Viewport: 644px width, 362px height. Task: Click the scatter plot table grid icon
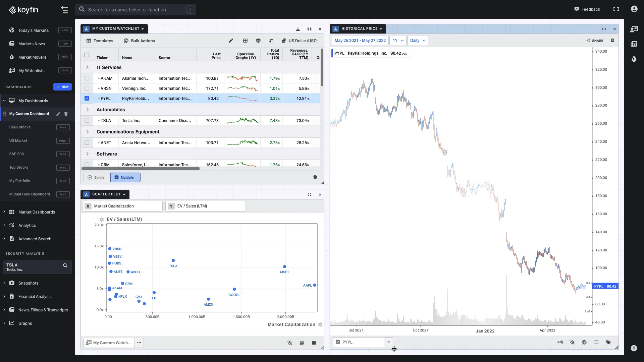point(314,343)
